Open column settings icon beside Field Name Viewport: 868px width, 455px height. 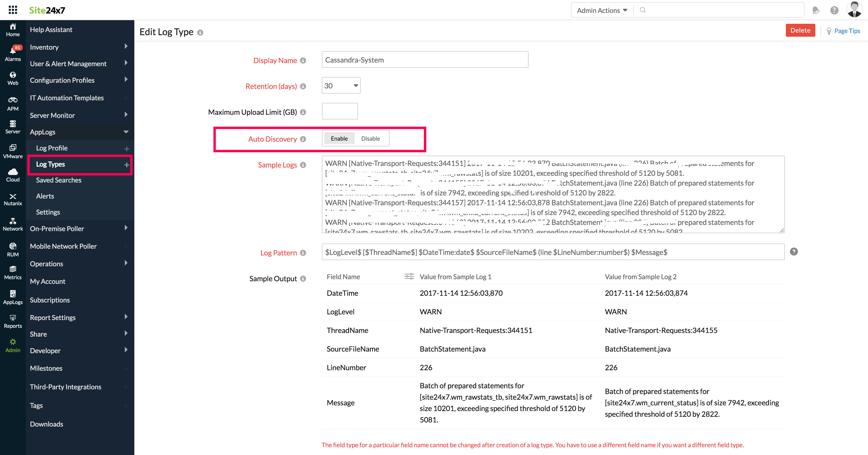click(409, 277)
